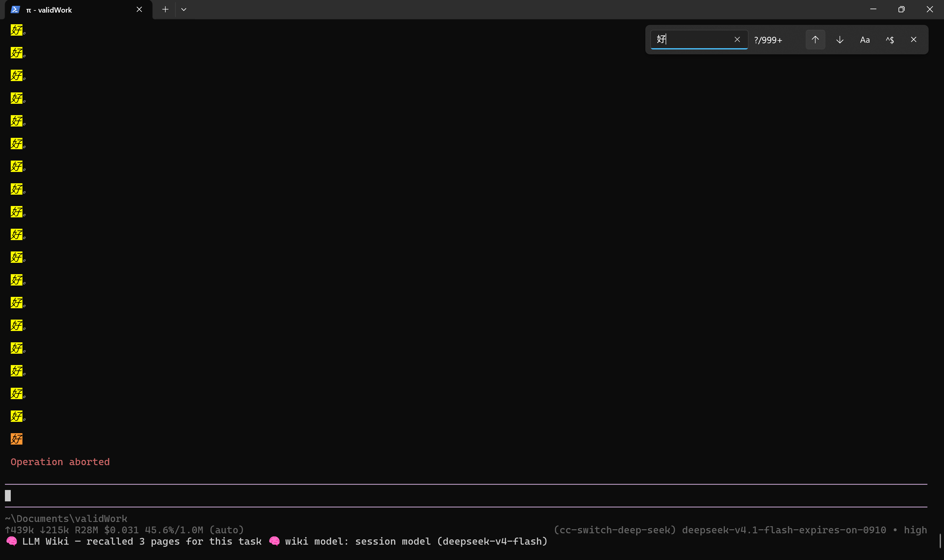
Task: Click the deepseek model name status text
Action: click(784, 530)
